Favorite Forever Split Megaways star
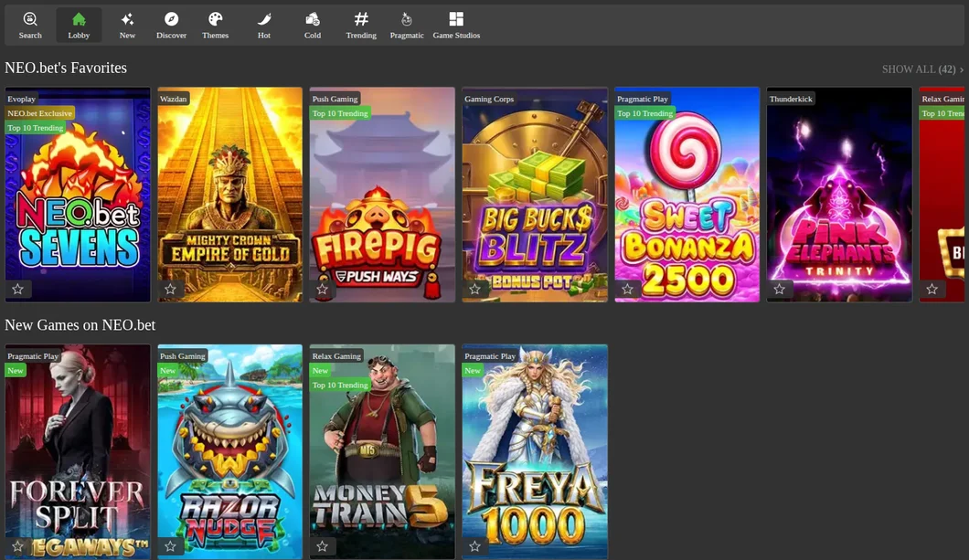This screenshot has width=969, height=560. pos(18,546)
